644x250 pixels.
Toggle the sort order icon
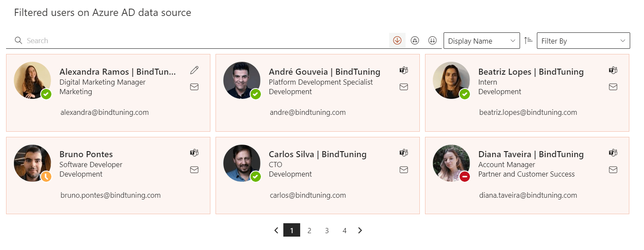click(x=528, y=40)
